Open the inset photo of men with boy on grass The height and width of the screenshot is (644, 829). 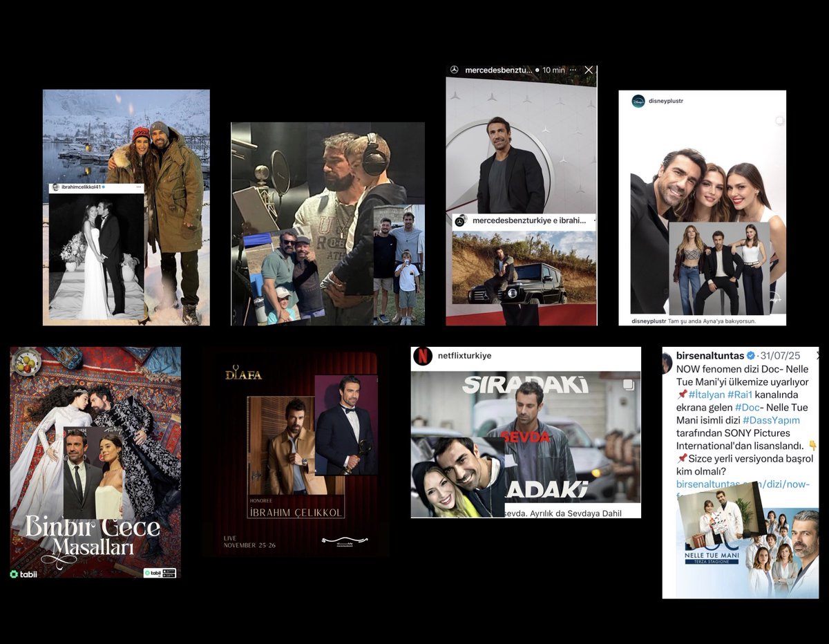click(x=399, y=265)
